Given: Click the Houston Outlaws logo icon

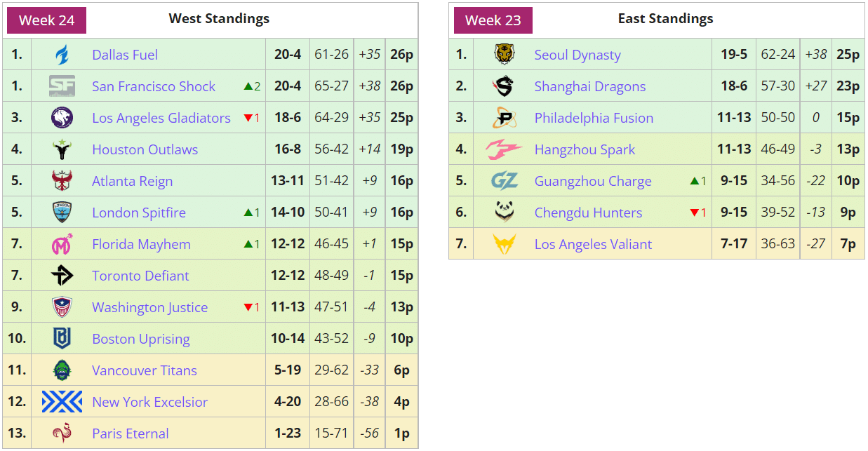Looking at the screenshot, I should [x=62, y=149].
